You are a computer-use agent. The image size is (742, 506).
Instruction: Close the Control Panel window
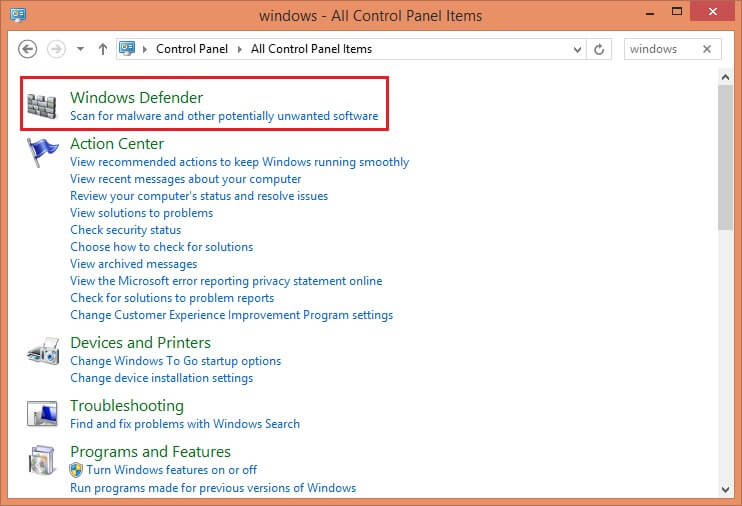coord(713,11)
